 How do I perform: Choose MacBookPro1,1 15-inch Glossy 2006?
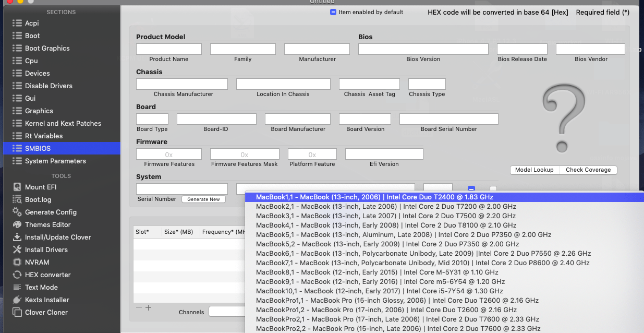(444, 301)
